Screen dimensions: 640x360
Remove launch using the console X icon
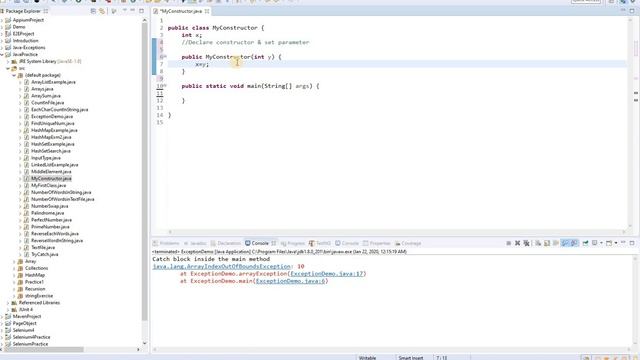tap(517, 243)
